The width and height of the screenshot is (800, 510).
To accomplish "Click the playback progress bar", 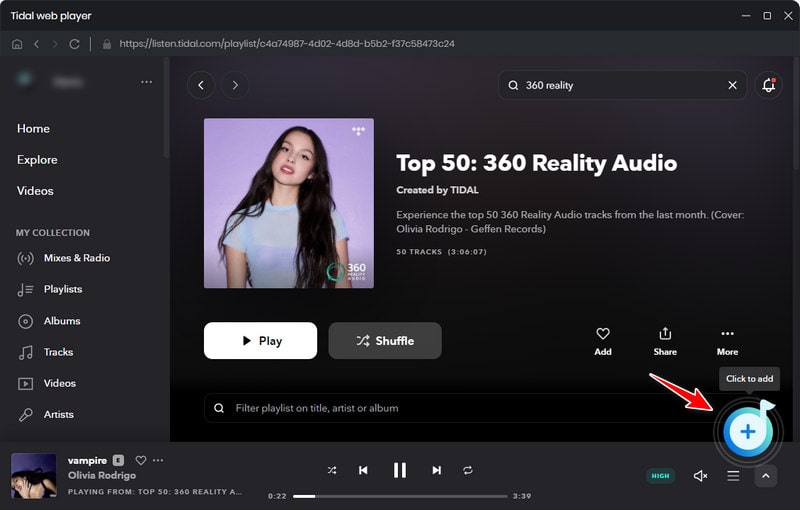I will click(400, 496).
